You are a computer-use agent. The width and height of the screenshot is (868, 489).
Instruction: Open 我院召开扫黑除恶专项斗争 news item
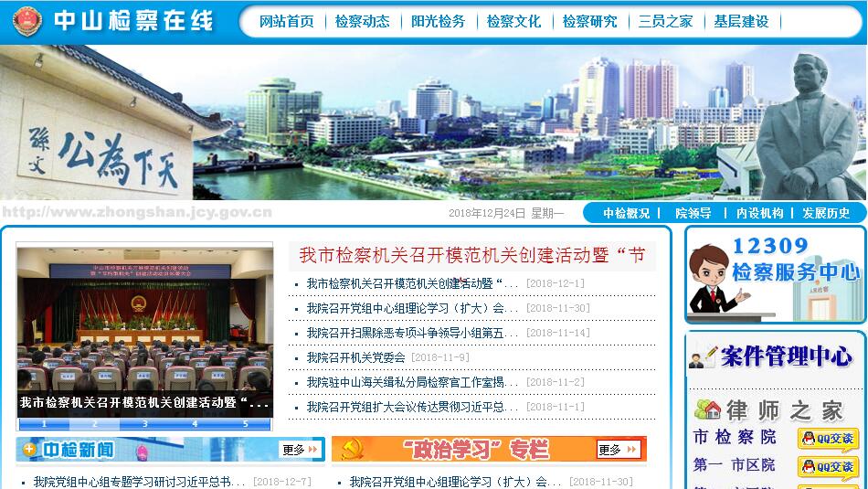412,333
